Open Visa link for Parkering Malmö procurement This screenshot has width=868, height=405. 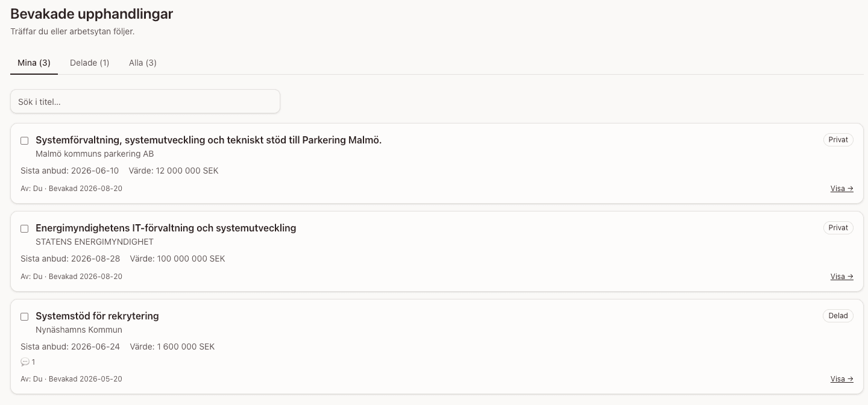point(841,189)
